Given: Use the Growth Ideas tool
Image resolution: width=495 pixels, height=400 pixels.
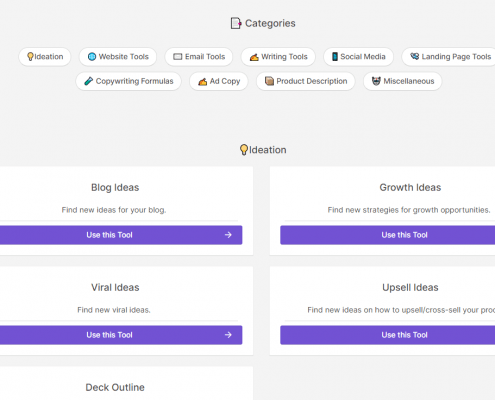Looking at the screenshot, I should 387,235.
